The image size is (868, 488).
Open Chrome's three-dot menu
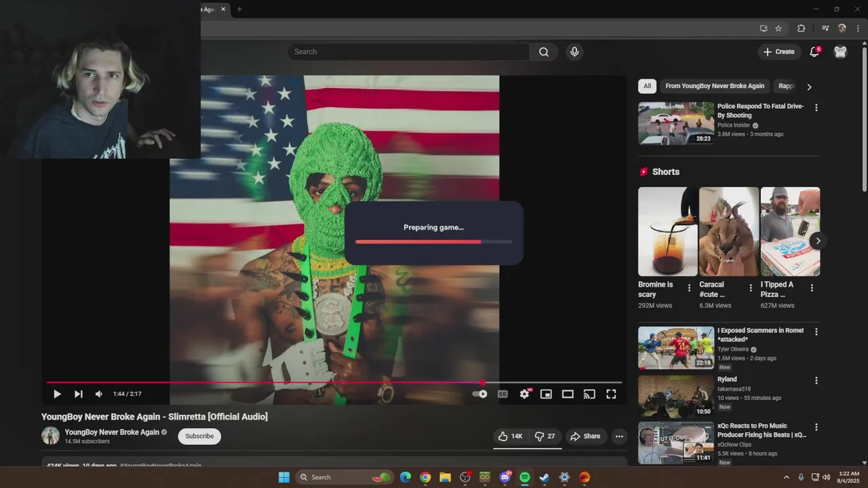coord(858,28)
